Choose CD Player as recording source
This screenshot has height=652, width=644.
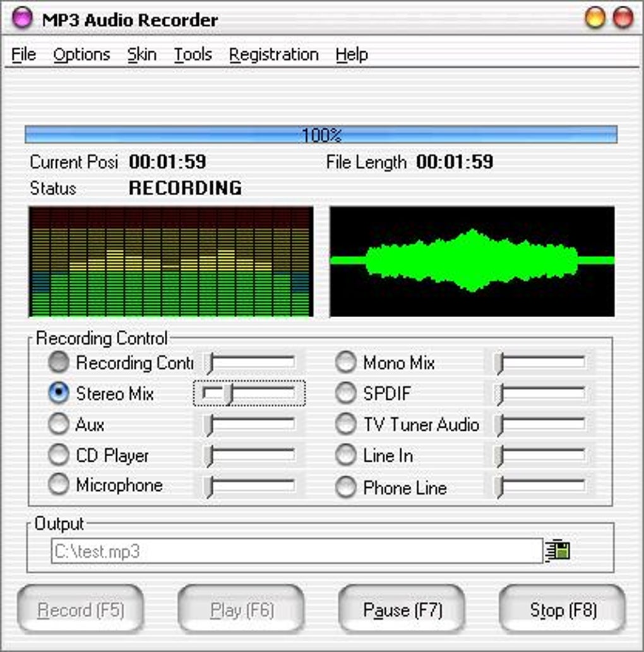point(59,454)
